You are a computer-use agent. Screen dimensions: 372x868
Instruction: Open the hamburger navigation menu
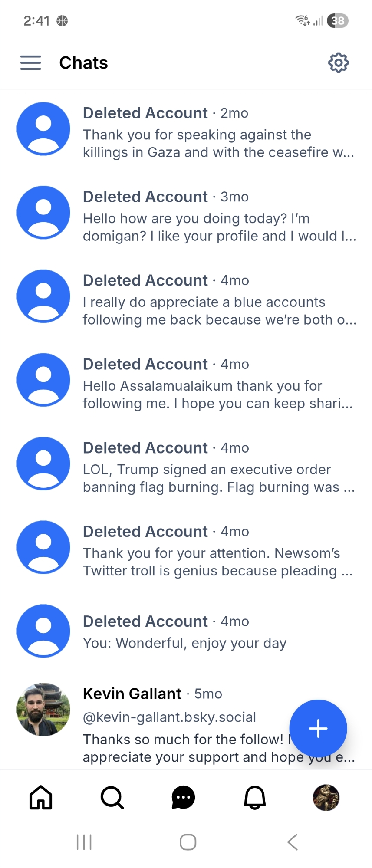click(x=30, y=63)
